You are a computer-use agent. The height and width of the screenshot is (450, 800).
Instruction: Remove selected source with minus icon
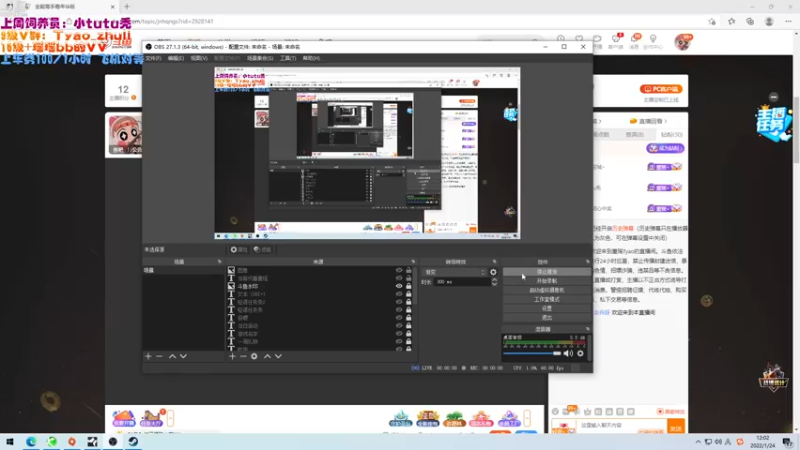pos(243,356)
